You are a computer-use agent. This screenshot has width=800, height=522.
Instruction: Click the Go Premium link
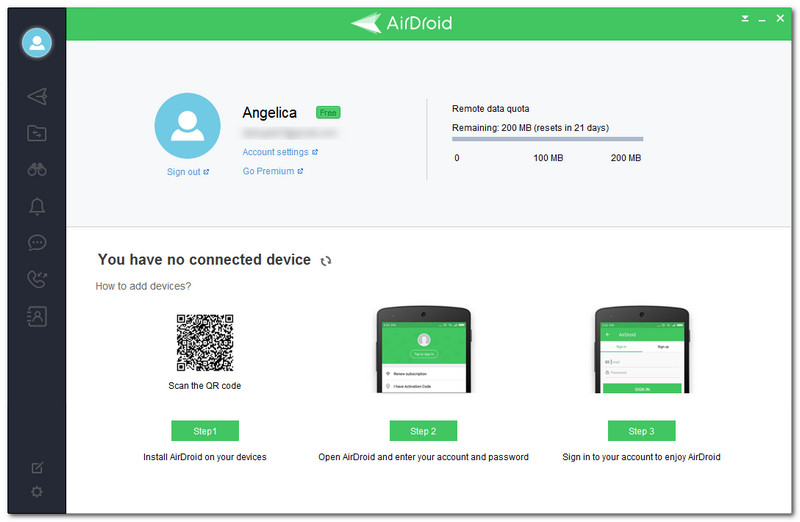coord(272,171)
